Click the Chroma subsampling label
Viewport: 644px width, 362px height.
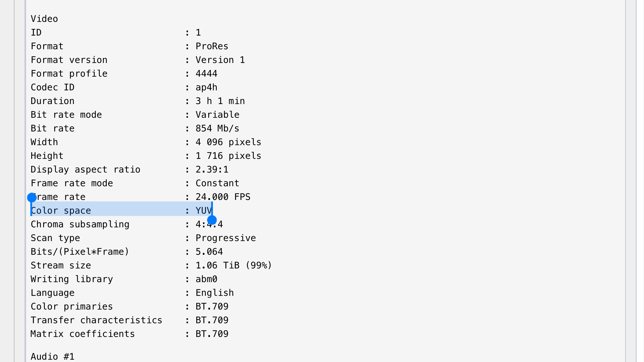[x=80, y=224]
